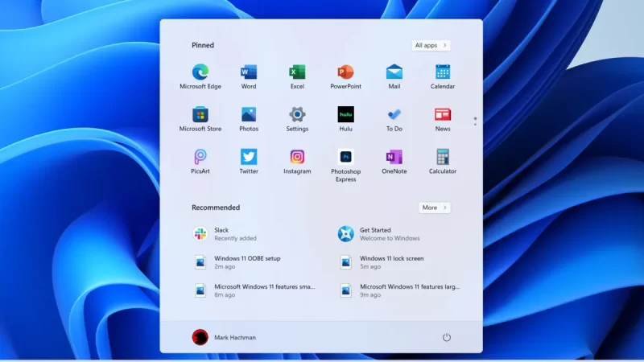Click the News app icon
This screenshot has width=644, height=362.
coord(443,114)
